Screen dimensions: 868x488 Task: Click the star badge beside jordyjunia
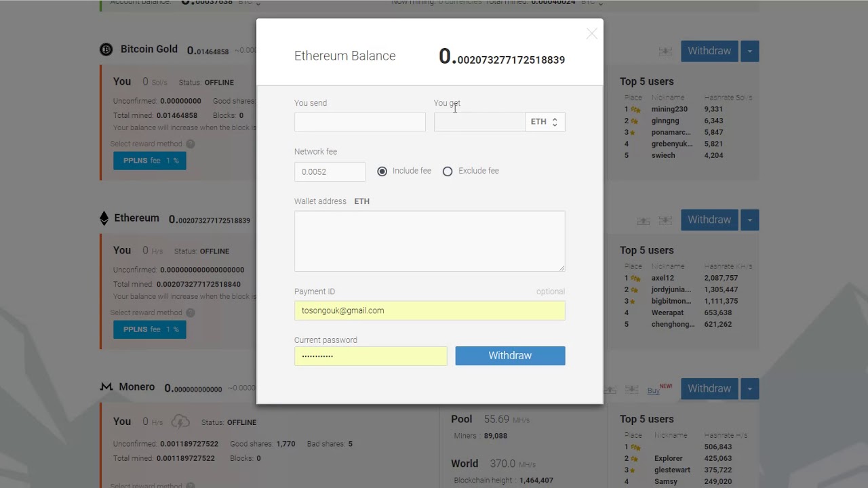pos(635,289)
